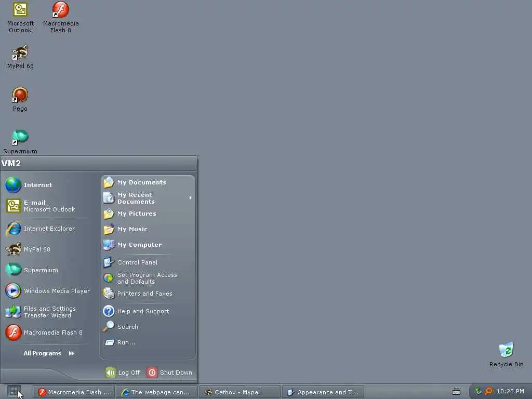
Task: Open Microsoft Outlook desktop shortcut
Action: tap(20, 17)
